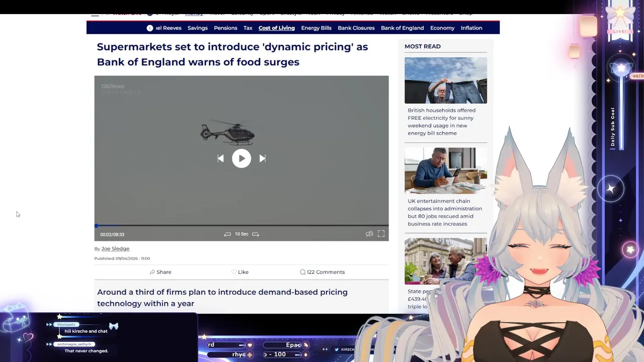Click the 'That never changed.' chat message
The image size is (644, 362).
click(x=87, y=351)
